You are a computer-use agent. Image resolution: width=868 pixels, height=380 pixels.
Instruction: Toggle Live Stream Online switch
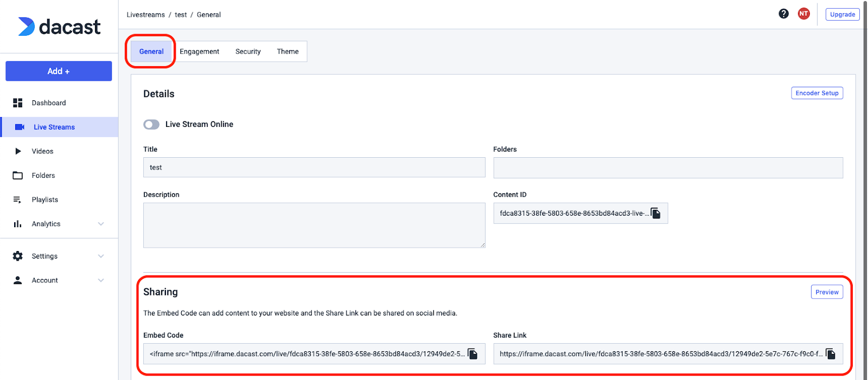coord(151,125)
